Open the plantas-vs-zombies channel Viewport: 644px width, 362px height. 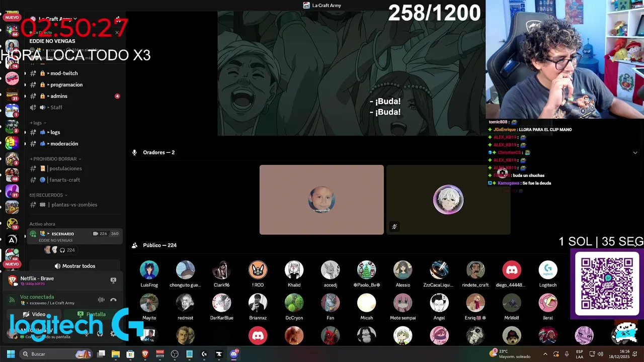73,205
